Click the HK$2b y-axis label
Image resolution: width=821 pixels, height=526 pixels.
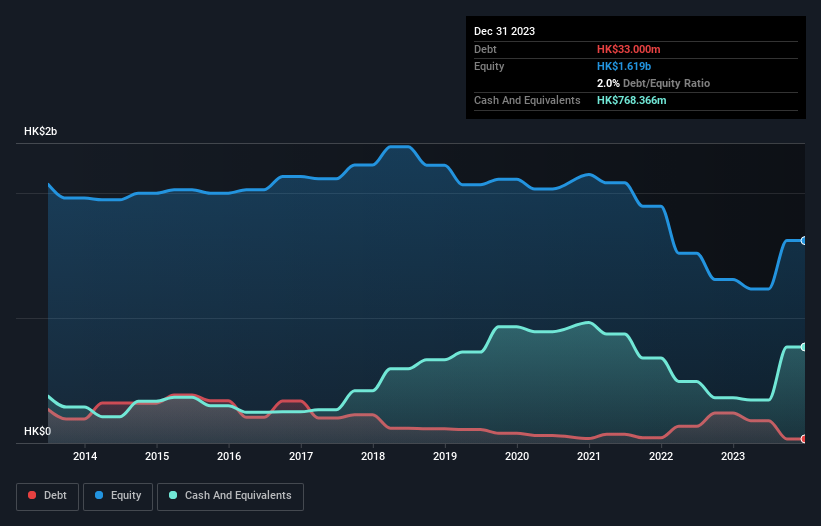(40, 131)
